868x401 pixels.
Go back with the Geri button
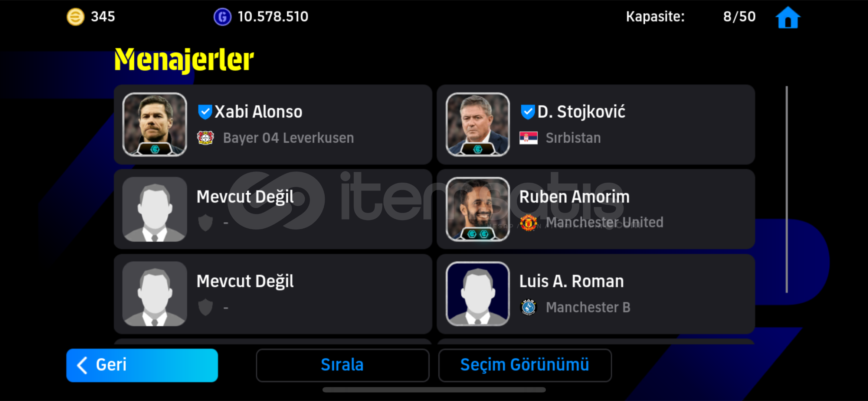click(x=142, y=365)
